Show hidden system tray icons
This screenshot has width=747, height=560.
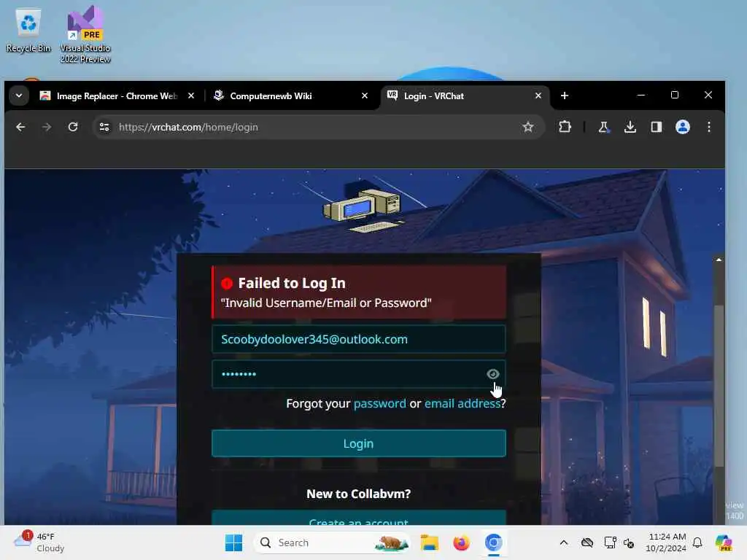(564, 542)
